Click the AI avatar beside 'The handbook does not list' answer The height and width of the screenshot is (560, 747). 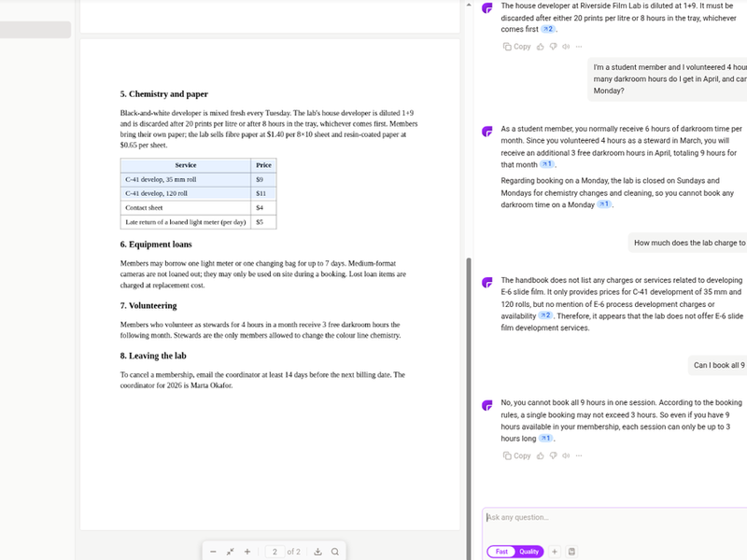tap(486, 283)
